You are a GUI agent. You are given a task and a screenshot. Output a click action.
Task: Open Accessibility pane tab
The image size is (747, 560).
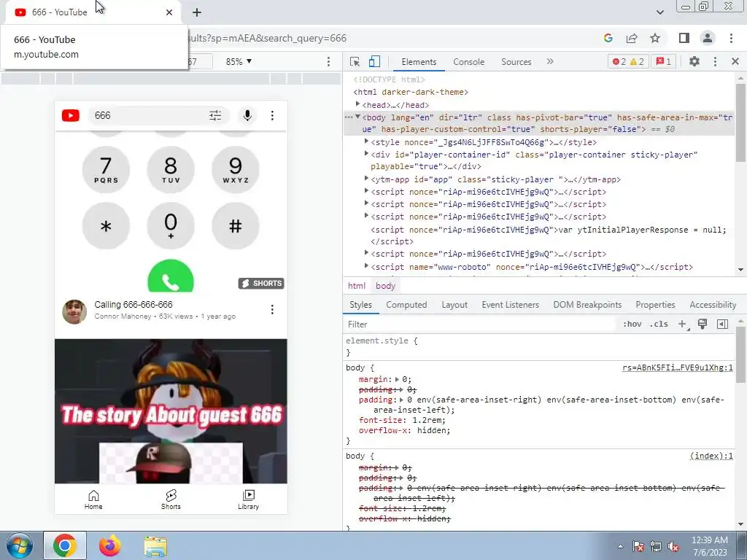coord(713,305)
